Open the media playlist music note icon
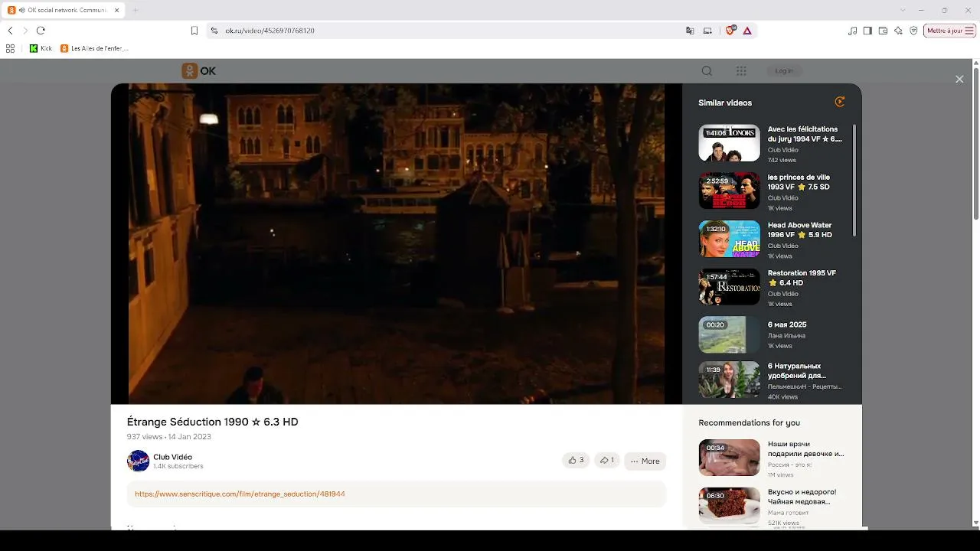The width and height of the screenshot is (980, 551). 853,31
